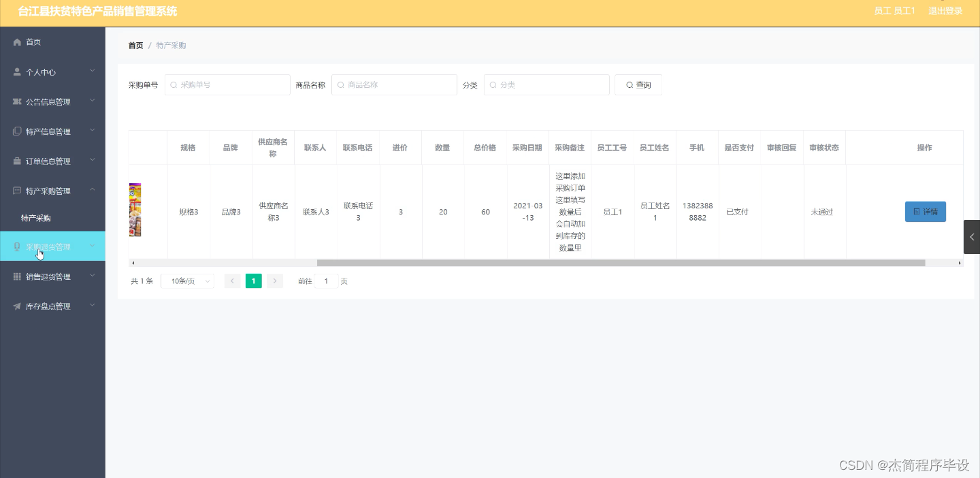Click the search icon in 分类 field
The height and width of the screenshot is (478, 980).
point(493,85)
